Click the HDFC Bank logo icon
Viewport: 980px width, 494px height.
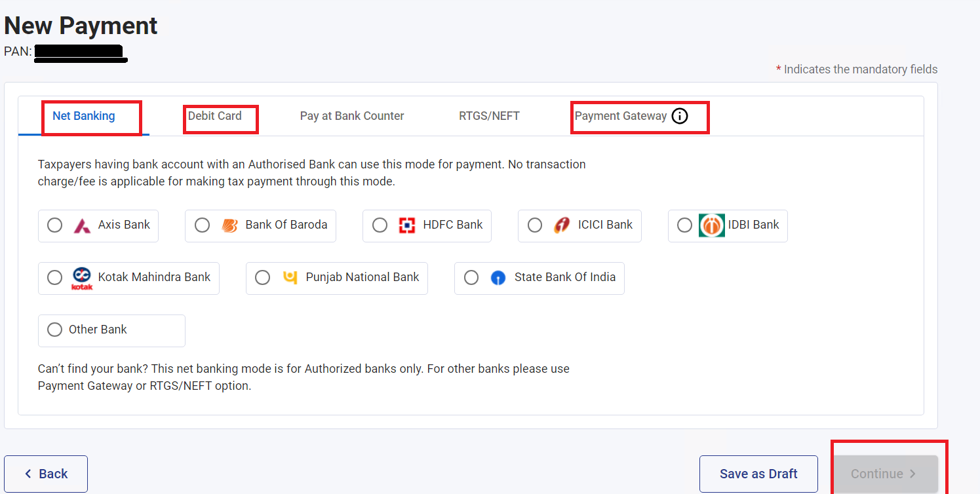click(x=407, y=226)
